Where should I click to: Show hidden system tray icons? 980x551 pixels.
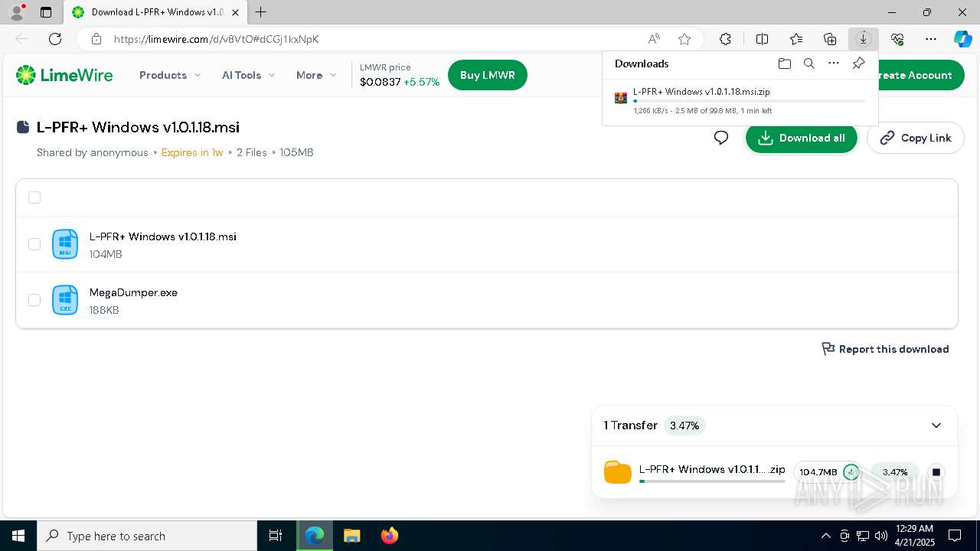825,536
